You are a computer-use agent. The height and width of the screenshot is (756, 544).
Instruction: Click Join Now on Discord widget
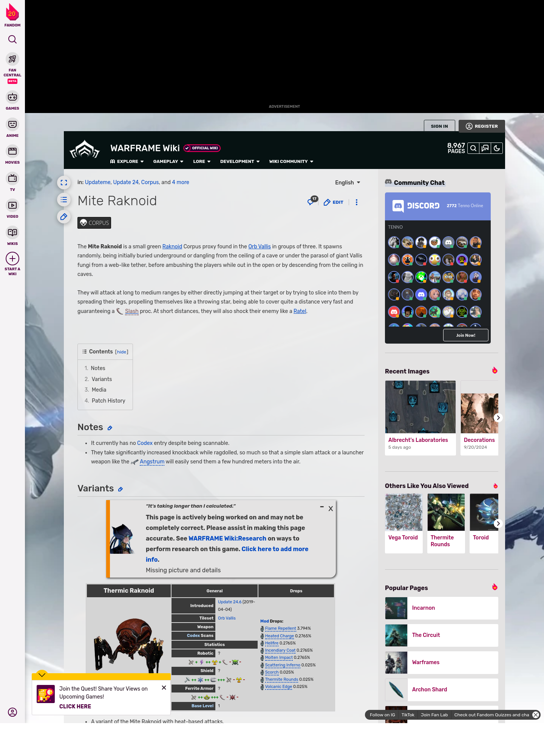466,335
